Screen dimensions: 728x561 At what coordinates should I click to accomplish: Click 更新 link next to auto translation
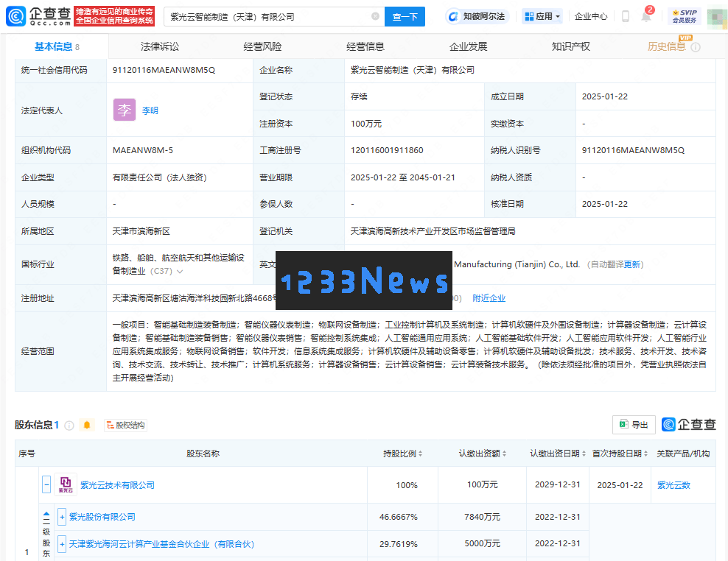tap(632, 264)
